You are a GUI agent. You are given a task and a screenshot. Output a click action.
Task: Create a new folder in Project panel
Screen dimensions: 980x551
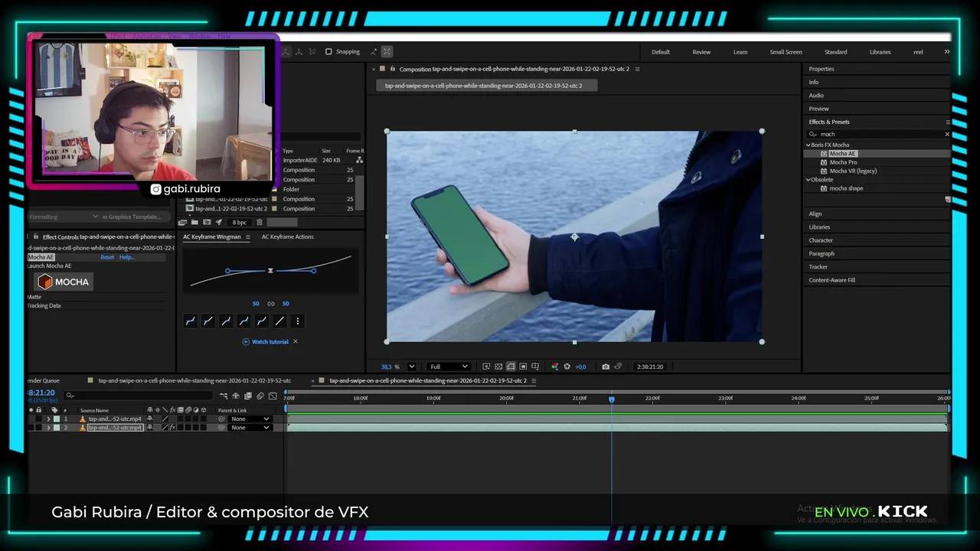(194, 223)
